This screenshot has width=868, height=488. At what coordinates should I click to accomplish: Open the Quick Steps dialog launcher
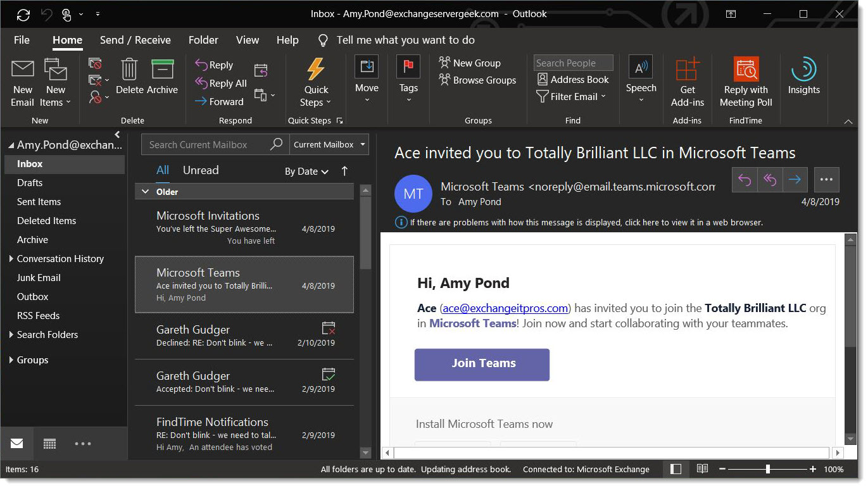339,120
